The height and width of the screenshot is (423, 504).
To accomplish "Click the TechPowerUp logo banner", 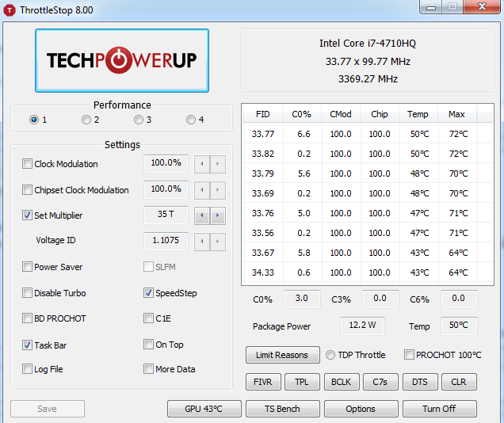I will 122,60.
